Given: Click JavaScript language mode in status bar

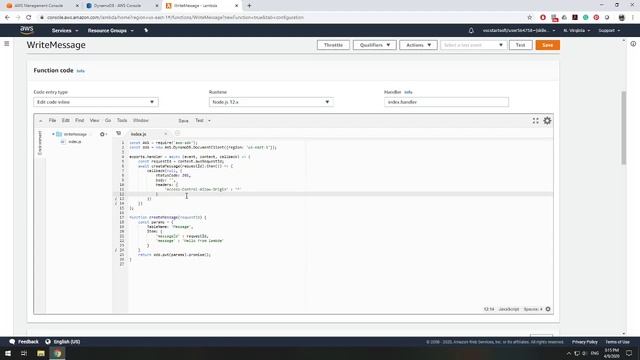Looking at the screenshot, I should pos(509,309).
